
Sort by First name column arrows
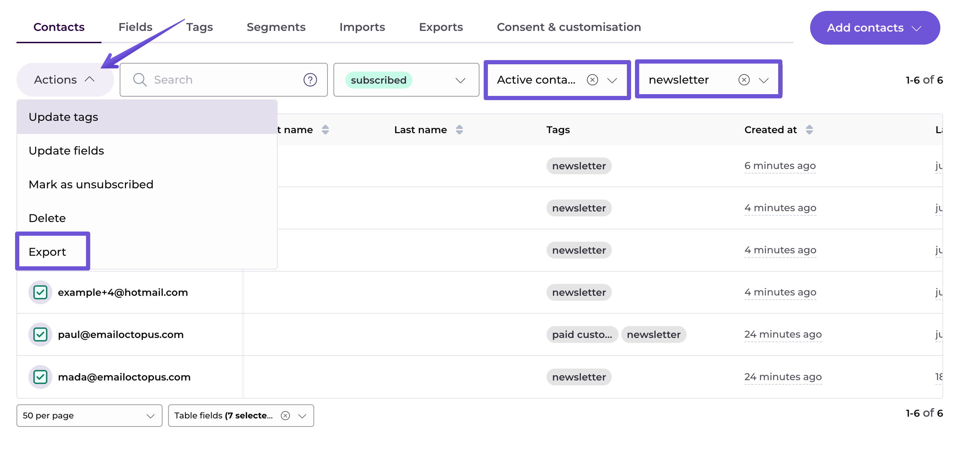325,130
